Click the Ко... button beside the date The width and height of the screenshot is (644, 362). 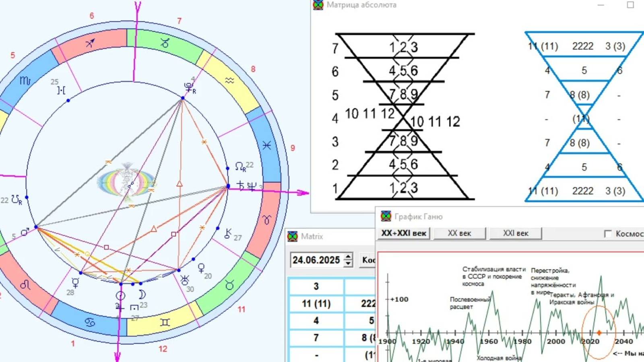coord(367,260)
